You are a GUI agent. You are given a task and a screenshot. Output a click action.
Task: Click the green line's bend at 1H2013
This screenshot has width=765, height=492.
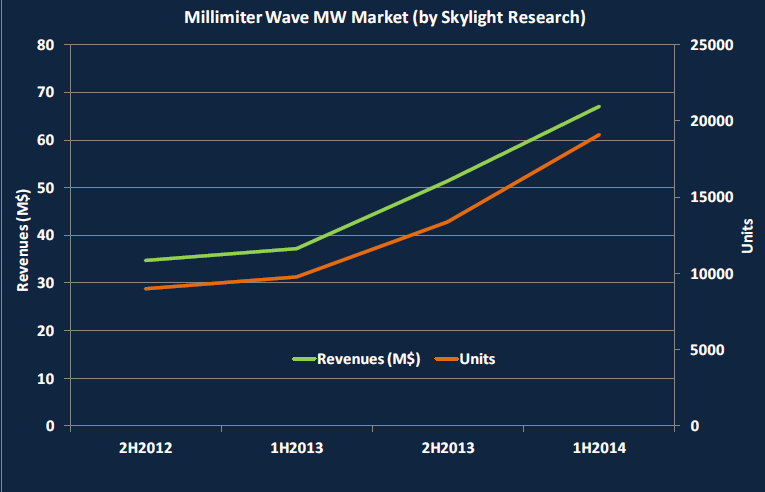[x=296, y=248]
